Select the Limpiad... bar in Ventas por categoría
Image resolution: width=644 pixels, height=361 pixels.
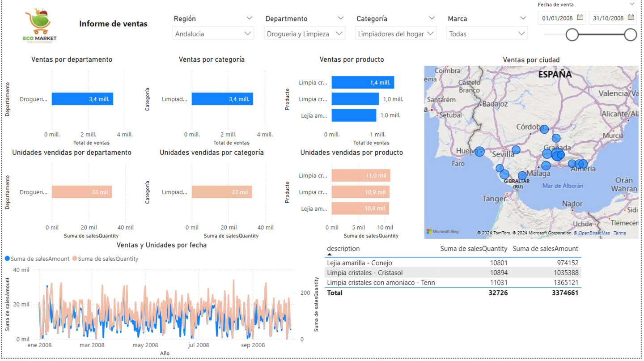pyautogui.click(x=222, y=99)
